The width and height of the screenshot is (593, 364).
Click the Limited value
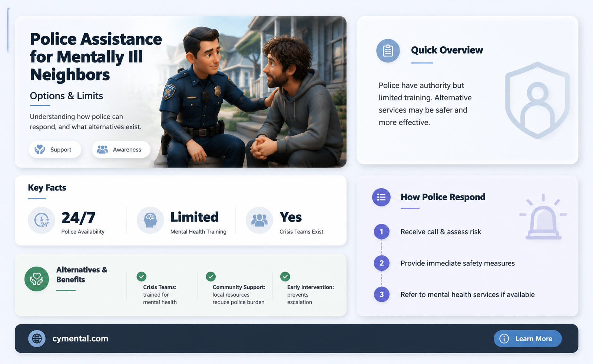pos(195,217)
